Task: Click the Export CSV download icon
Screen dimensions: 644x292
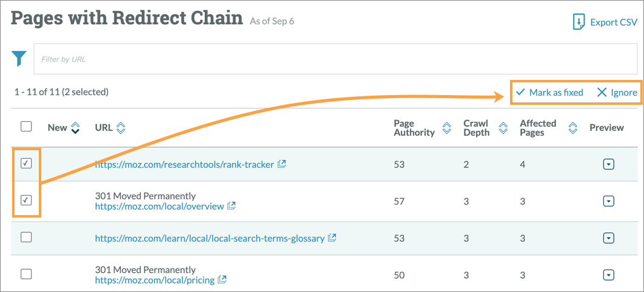Action: (x=578, y=22)
